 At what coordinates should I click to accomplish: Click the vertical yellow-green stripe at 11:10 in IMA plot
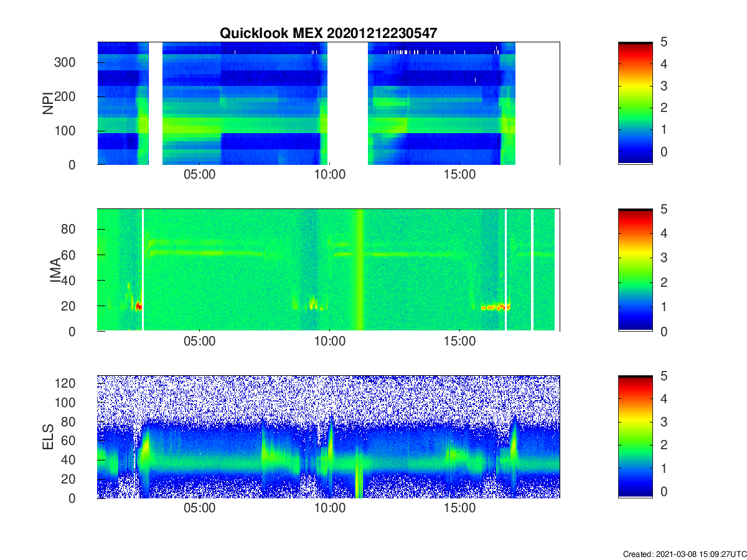[359, 270]
